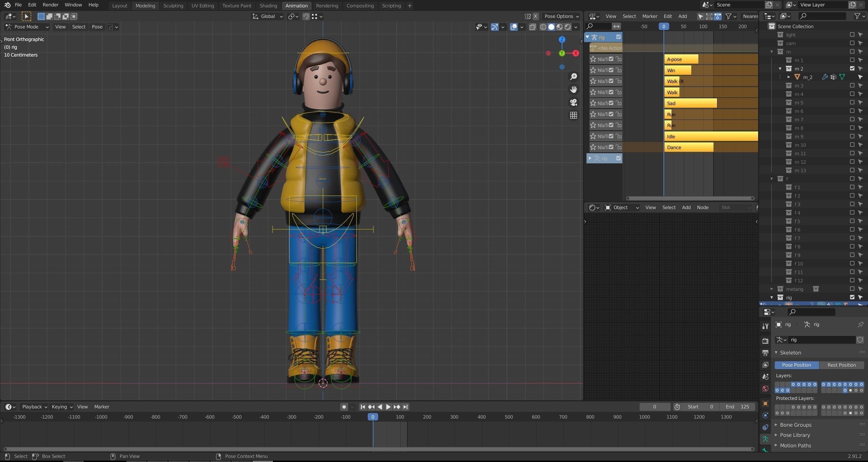Viewport: 868px width, 462px height.
Task: Toggle X mirror in Pose Options header
Action: coord(535,16)
